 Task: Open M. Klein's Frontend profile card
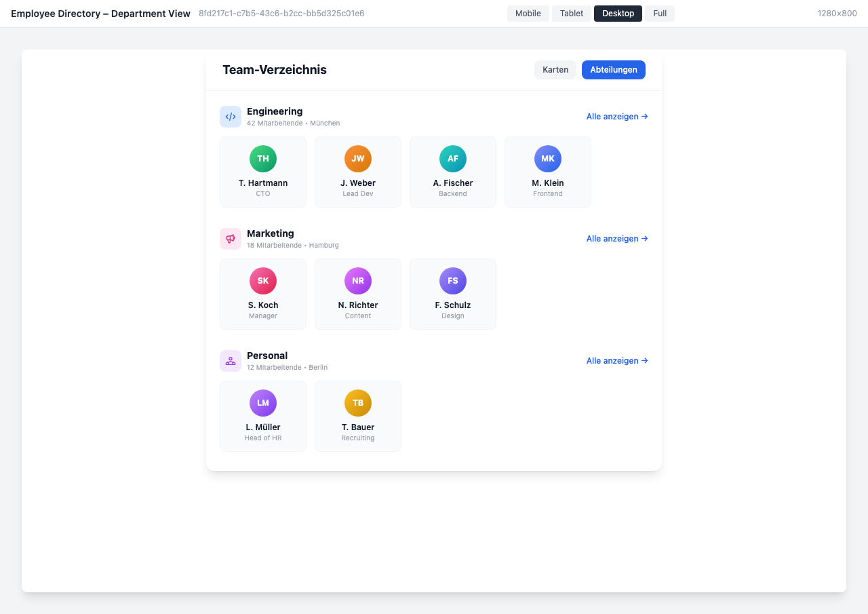tap(547, 172)
